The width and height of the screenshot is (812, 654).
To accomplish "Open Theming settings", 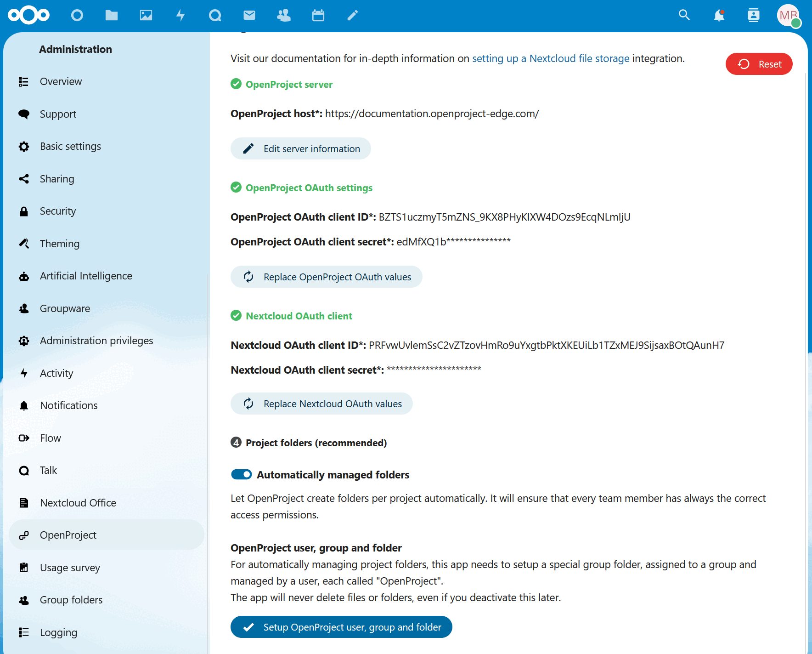I will coord(60,244).
